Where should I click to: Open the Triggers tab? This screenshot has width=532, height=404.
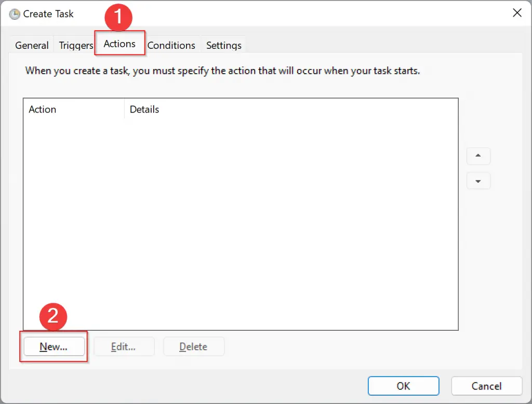pyautogui.click(x=75, y=45)
